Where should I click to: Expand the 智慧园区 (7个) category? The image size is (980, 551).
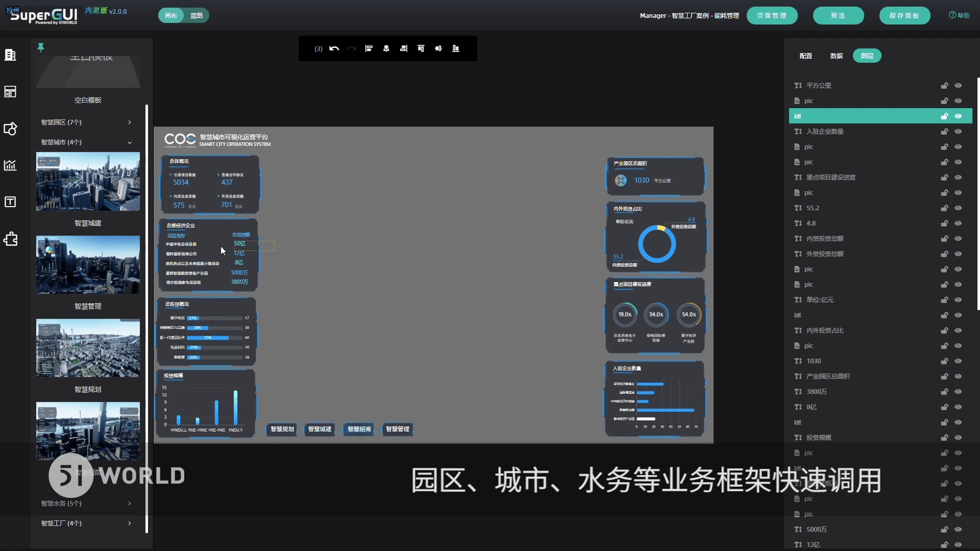tap(87, 122)
